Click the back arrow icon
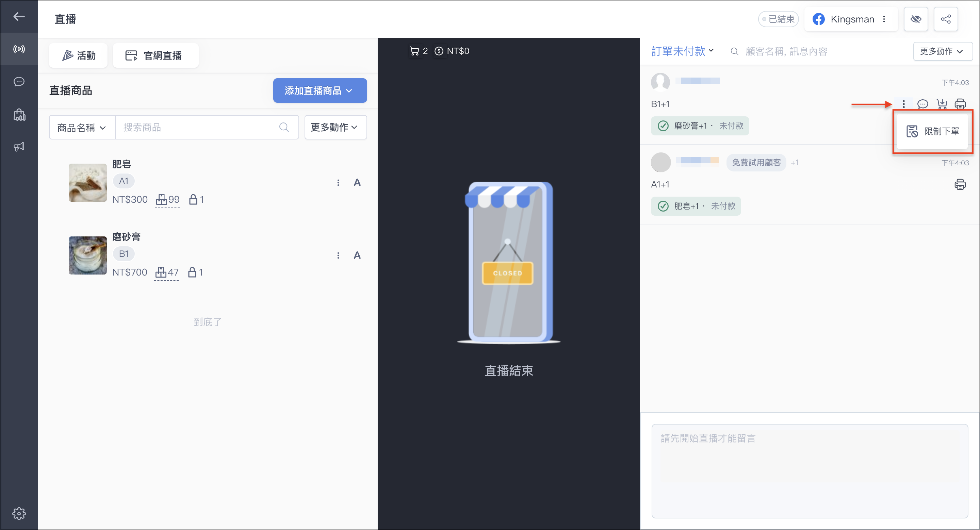The width and height of the screenshot is (980, 530). point(19,16)
